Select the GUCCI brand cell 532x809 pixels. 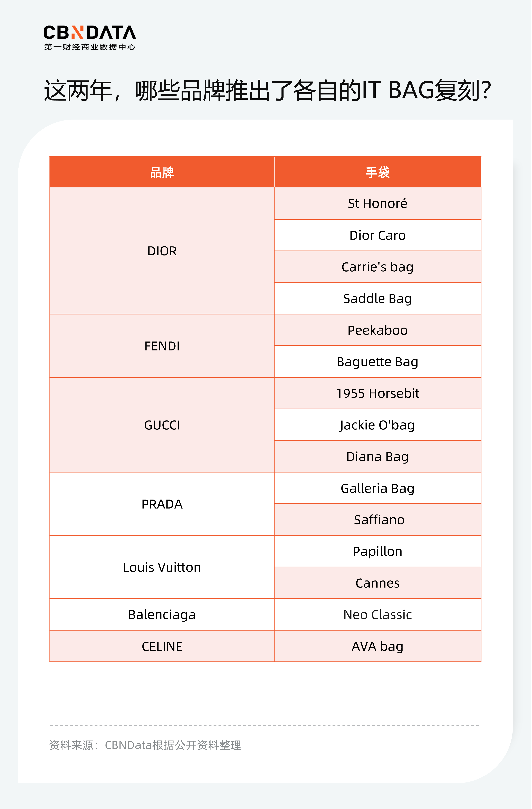point(162,425)
